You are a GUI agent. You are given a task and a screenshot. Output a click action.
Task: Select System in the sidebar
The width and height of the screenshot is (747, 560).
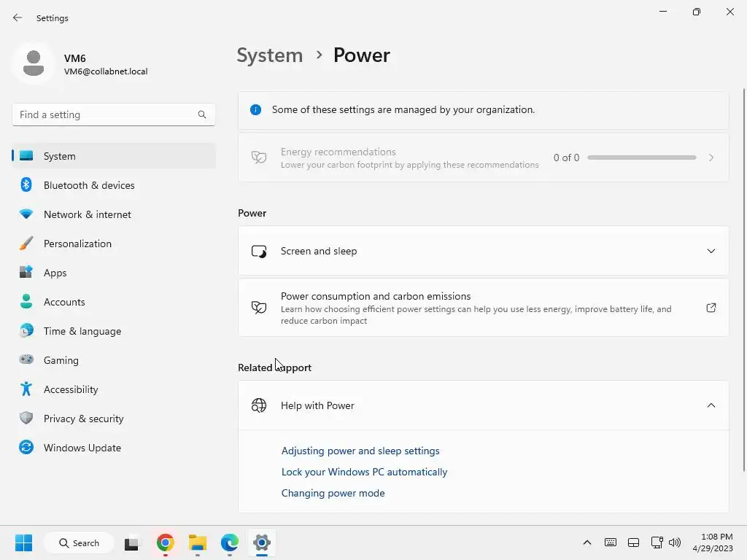click(114, 156)
